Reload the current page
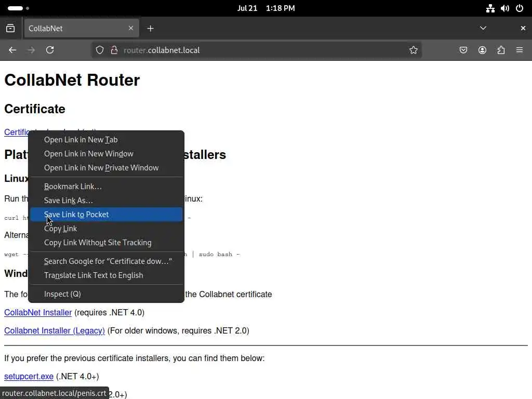 pyautogui.click(x=50, y=50)
